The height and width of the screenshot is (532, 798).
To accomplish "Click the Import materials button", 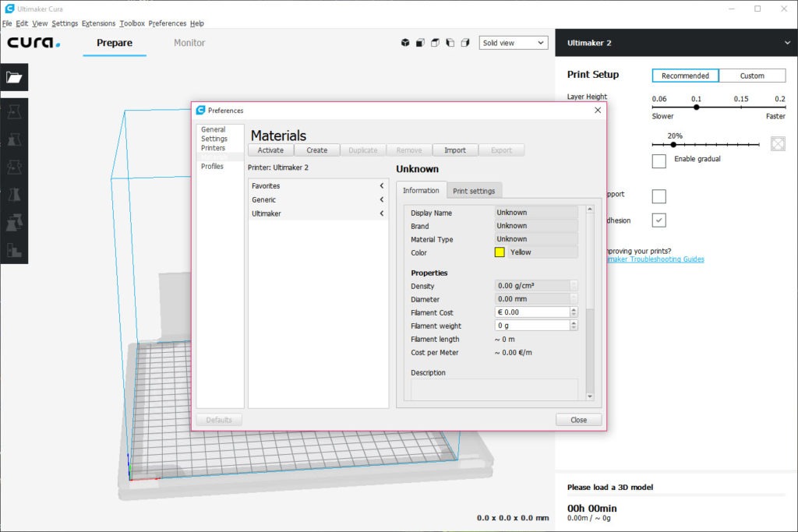I will (455, 150).
